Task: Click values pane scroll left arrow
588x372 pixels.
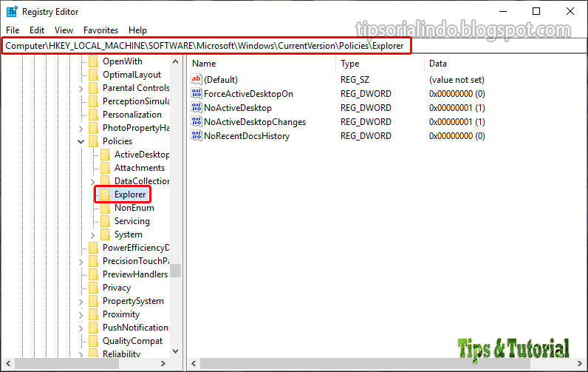Action: 194,363
